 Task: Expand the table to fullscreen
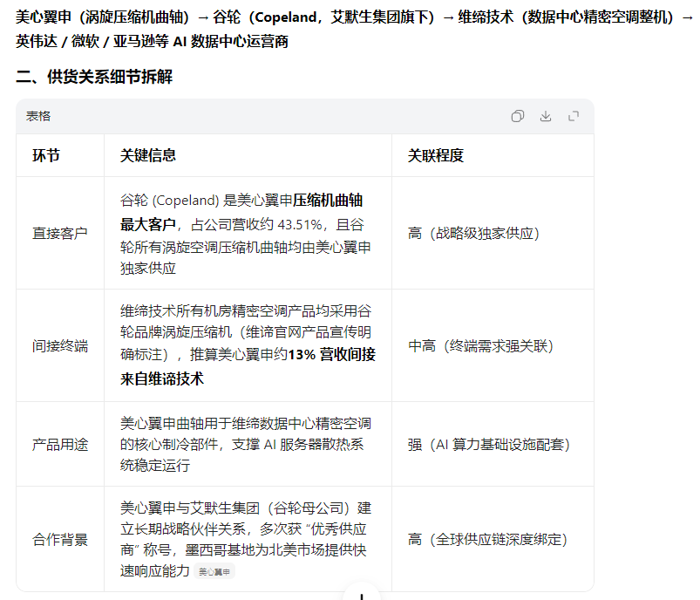(x=574, y=117)
